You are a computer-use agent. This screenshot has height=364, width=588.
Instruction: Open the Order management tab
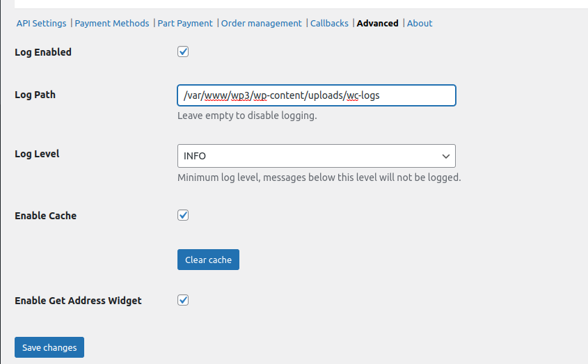[x=262, y=23]
